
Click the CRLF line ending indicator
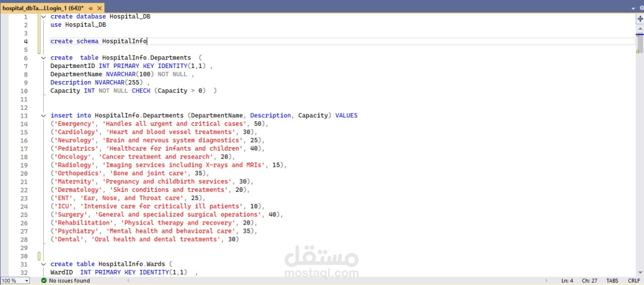coord(634,280)
